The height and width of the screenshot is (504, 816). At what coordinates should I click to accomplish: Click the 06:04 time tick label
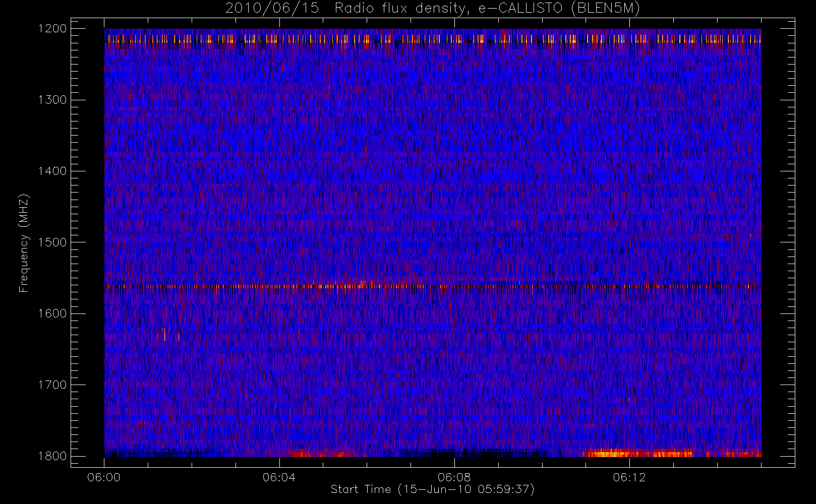(279, 477)
